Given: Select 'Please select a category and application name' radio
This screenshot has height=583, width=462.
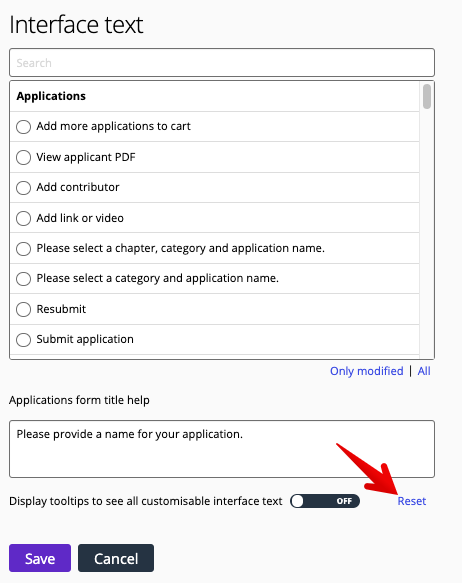Looking at the screenshot, I should click(23, 279).
